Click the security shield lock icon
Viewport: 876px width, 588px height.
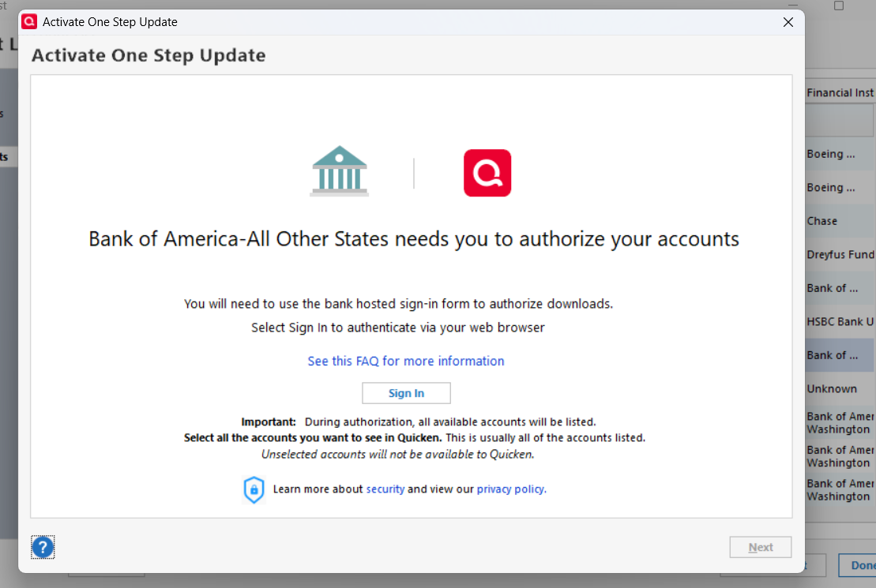tap(254, 489)
